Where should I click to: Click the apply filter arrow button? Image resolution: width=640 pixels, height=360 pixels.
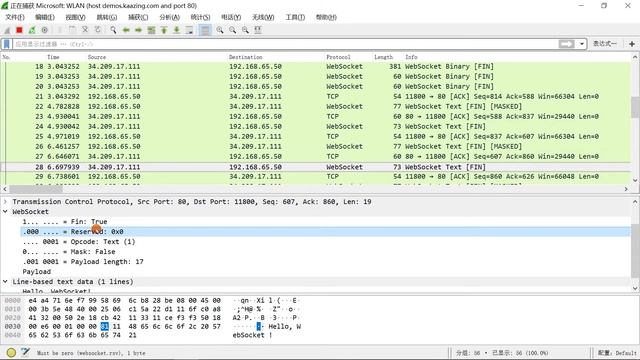point(567,44)
